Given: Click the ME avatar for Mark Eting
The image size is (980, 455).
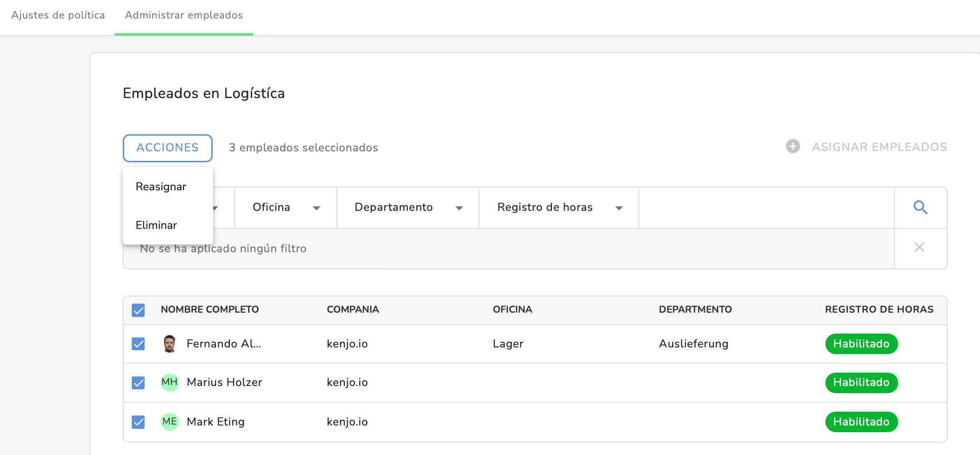Looking at the screenshot, I should [169, 422].
